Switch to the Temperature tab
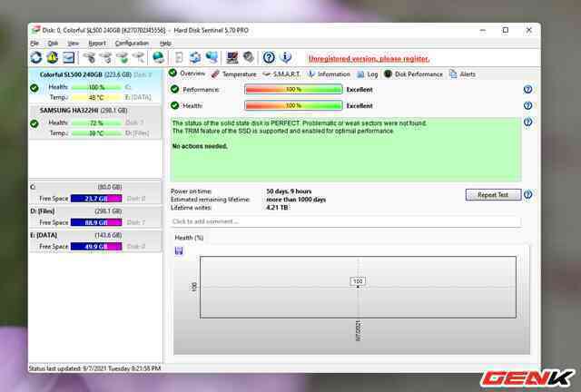Screen dimensions: 581x392 coord(234,74)
